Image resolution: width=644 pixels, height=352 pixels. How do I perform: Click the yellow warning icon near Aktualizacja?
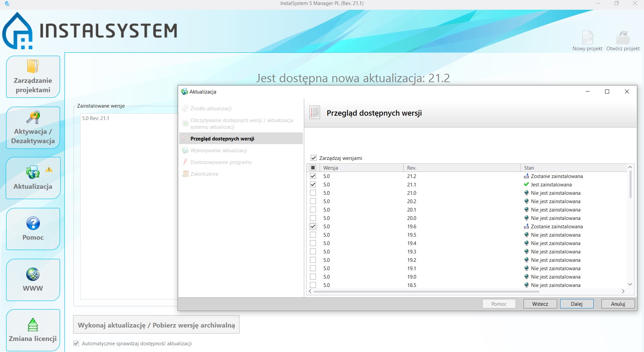coord(49,169)
